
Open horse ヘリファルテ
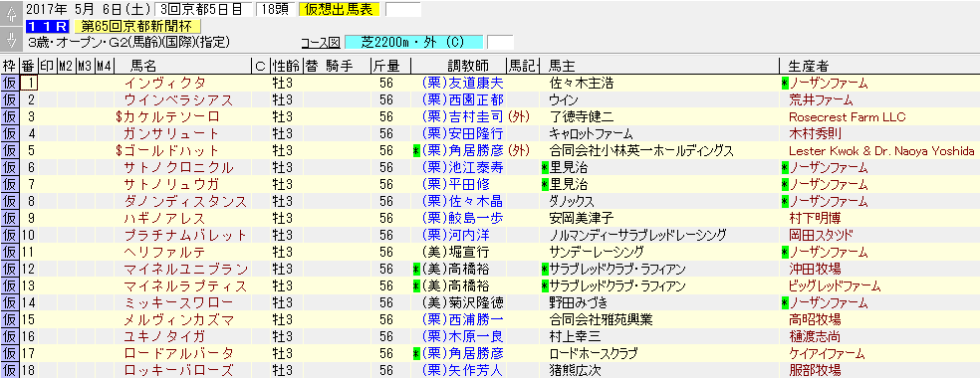(164, 252)
